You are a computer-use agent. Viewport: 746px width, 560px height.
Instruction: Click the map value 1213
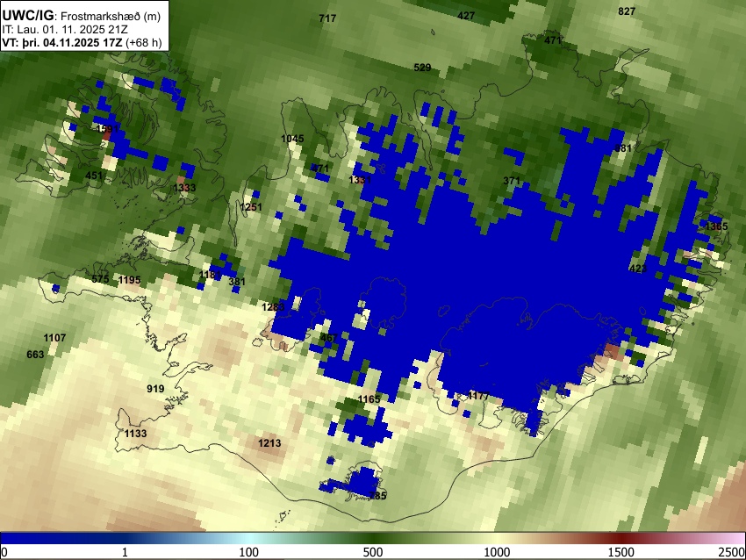(269, 443)
